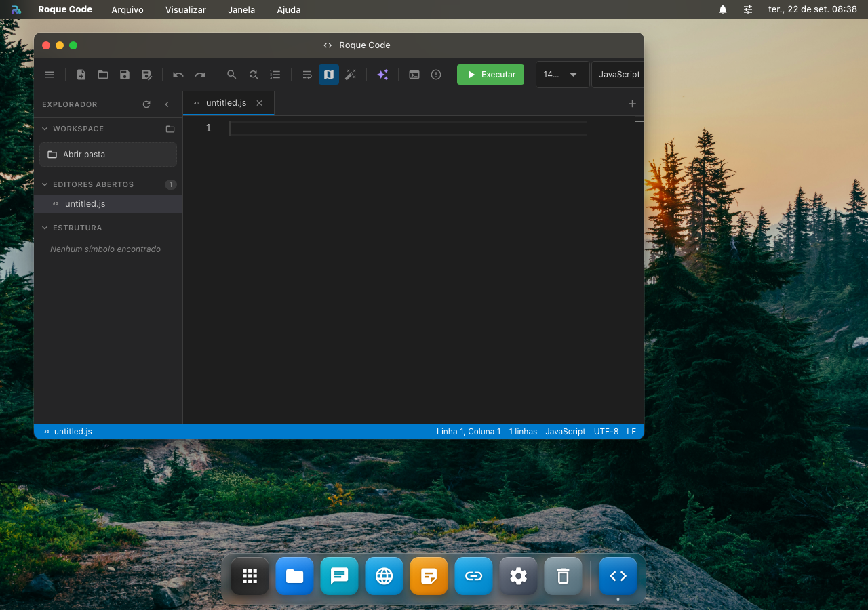Screen dimensions: 868x610
Task: Collapse the Estrutura section
Action: (x=45, y=228)
